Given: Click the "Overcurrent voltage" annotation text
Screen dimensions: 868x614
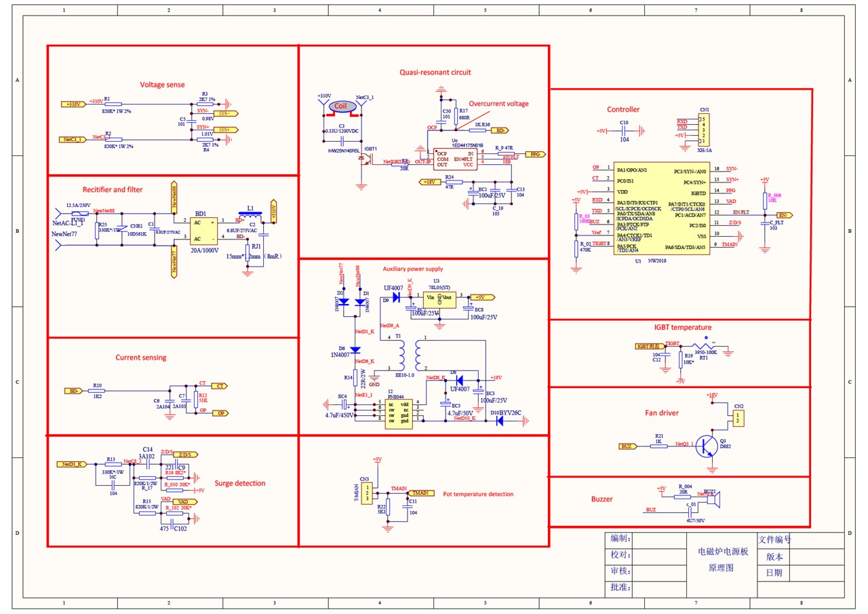Looking at the screenshot, I should pos(498,104).
